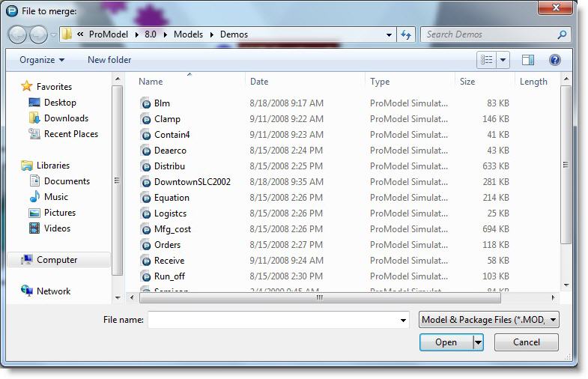Select the Run_off model file icon
Screen dimensions: 588x379
coord(145,276)
